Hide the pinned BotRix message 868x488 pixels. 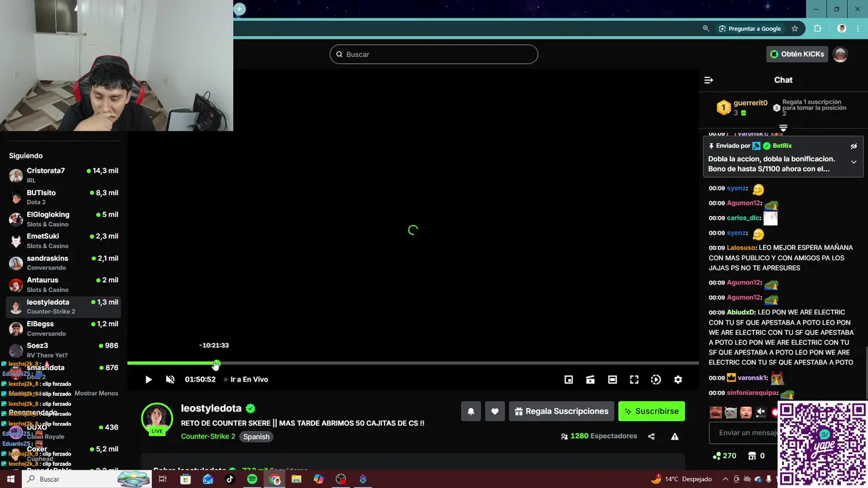click(x=854, y=146)
